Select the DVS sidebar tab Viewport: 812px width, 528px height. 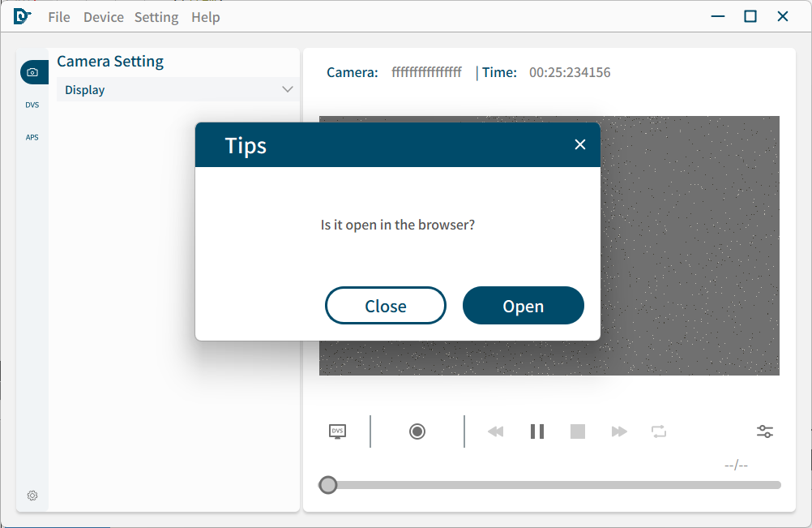[32, 105]
